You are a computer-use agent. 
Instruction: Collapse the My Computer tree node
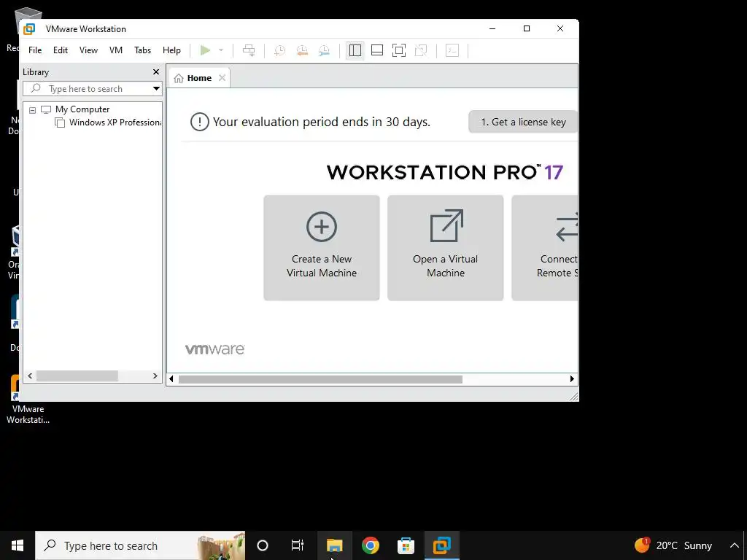pos(32,110)
